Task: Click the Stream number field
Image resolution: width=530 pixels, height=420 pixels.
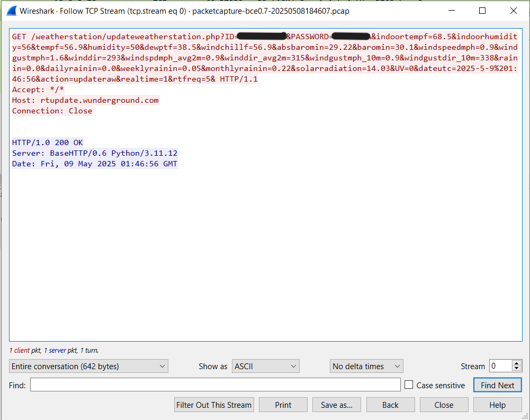Action: pyautogui.click(x=500, y=366)
